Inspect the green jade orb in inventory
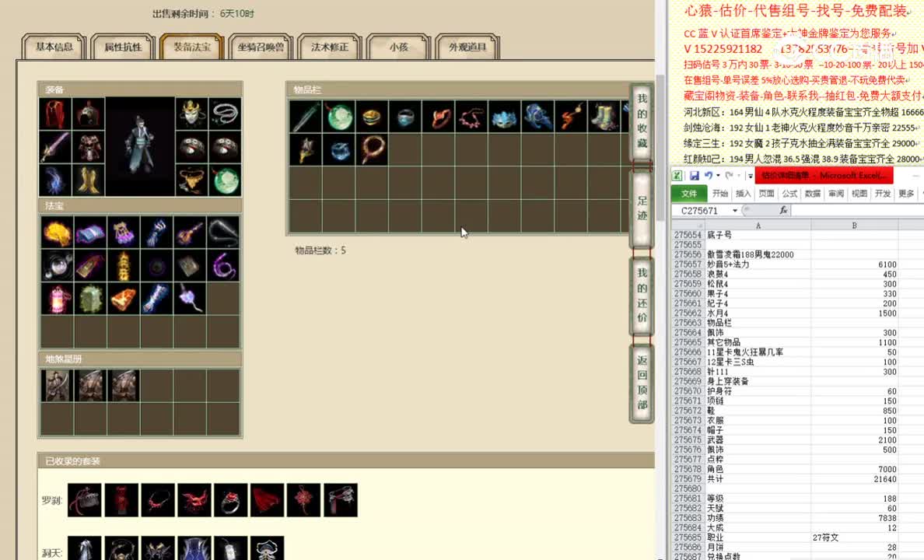924x560 pixels. pos(339,116)
